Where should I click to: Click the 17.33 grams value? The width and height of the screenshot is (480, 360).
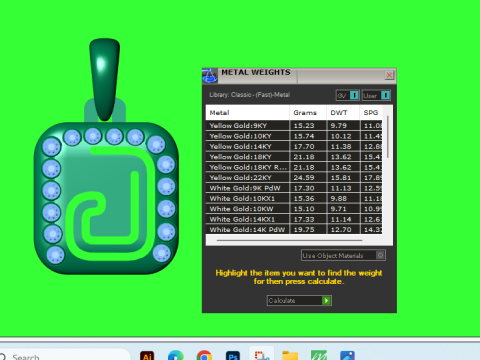click(x=304, y=219)
